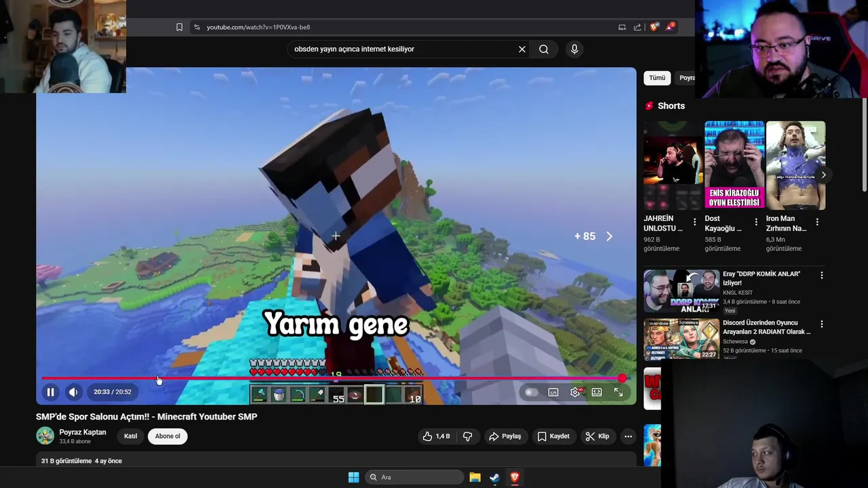Open Schewesa channel link
The height and width of the screenshot is (488, 868).
pyautogui.click(x=735, y=342)
